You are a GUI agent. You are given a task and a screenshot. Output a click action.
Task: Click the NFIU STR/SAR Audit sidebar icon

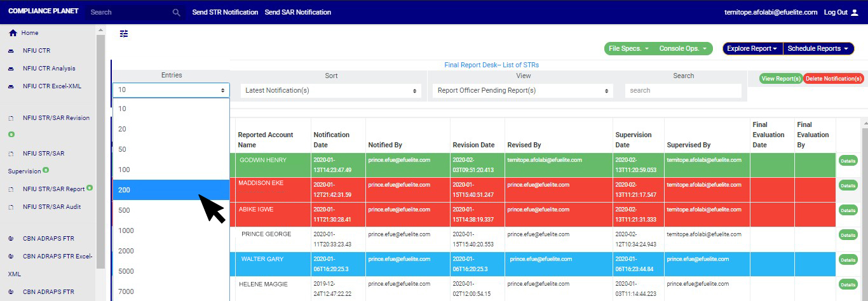(x=11, y=207)
